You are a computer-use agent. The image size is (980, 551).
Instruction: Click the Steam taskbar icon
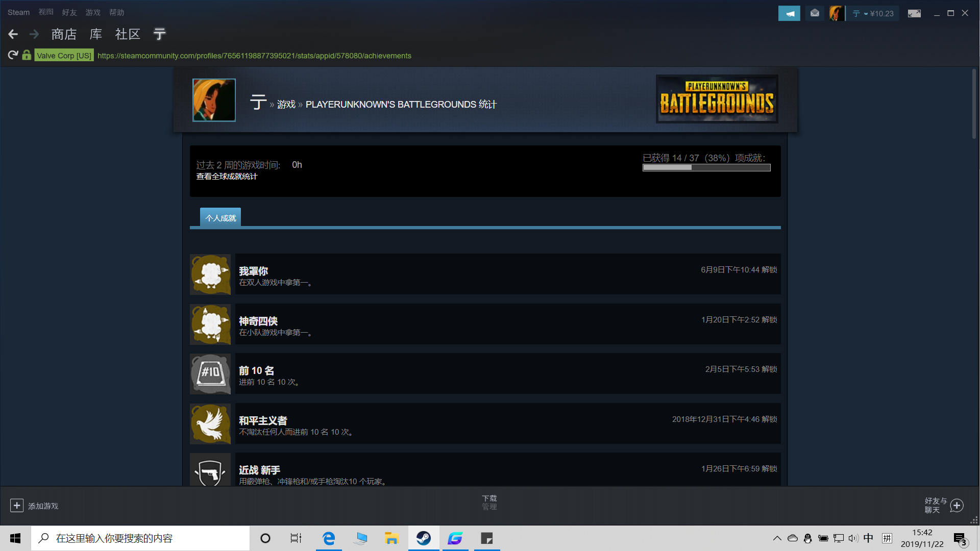tap(424, 538)
